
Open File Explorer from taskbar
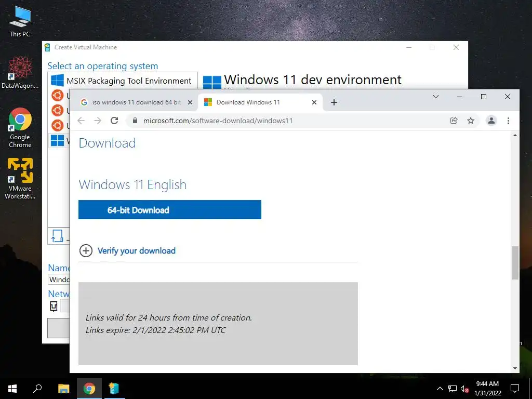point(64,389)
